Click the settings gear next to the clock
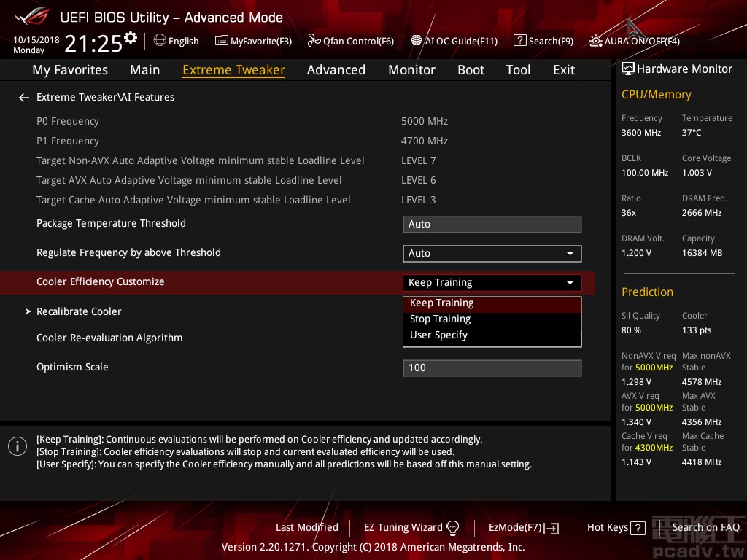The height and width of the screenshot is (560, 747). 131,38
